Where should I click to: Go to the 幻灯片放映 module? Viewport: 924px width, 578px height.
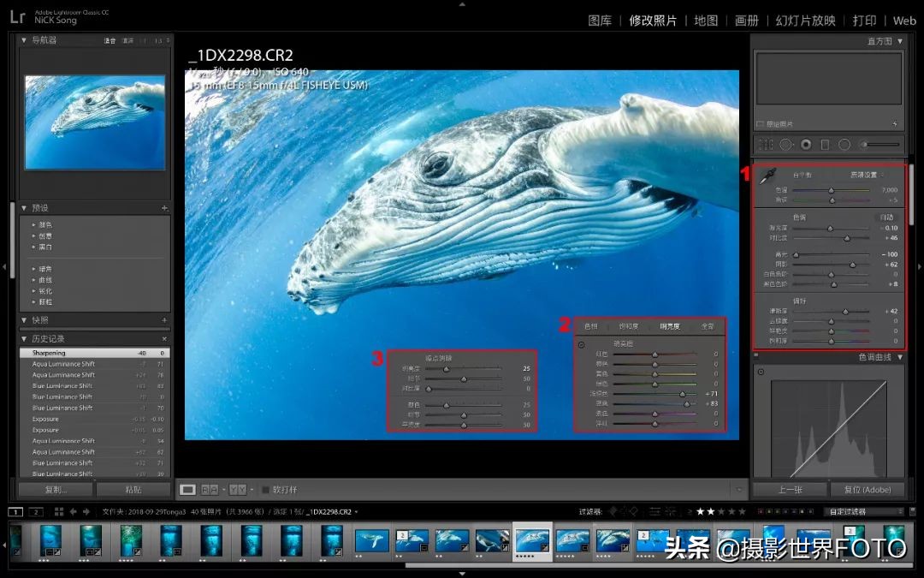point(806,21)
